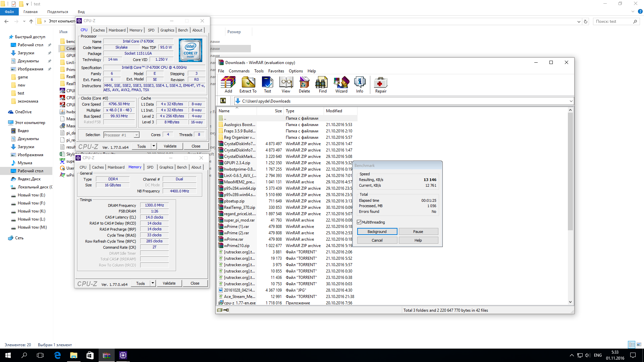Click the Windows Start button
The height and width of the screenshot is (362, 644).
(x=8, y=355)
